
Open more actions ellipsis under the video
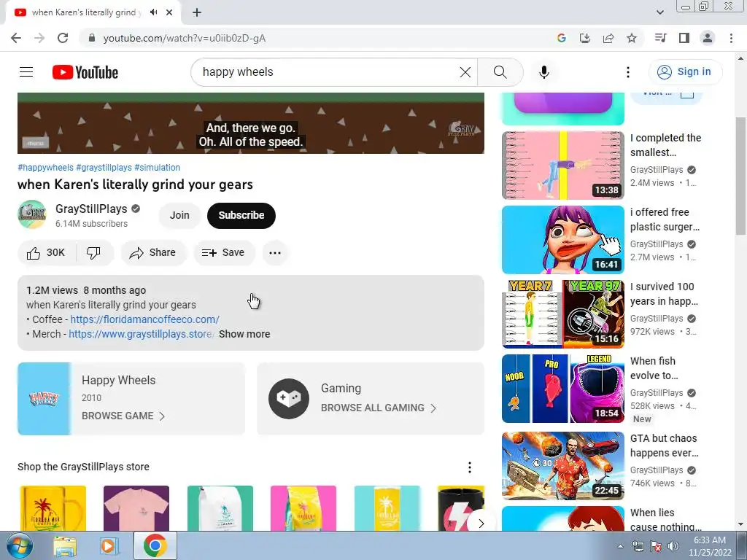275,253
